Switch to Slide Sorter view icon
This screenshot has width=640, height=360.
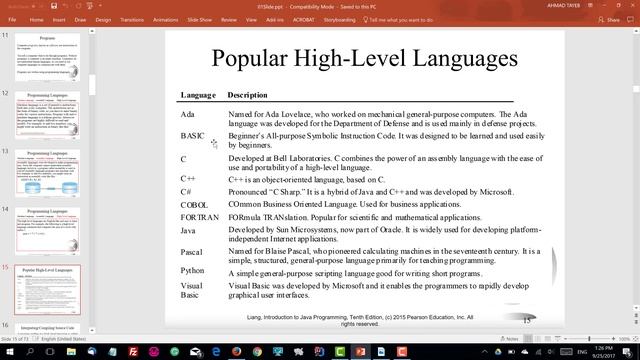tap(538, 339)
